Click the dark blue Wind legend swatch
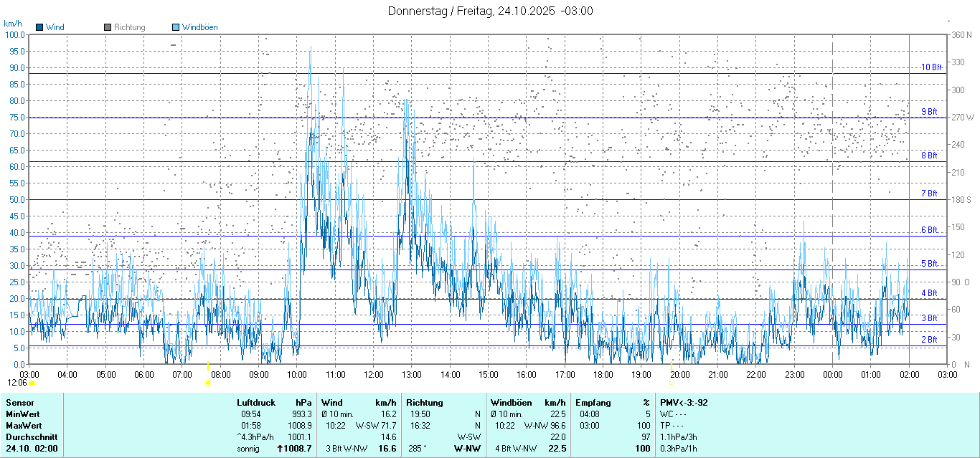 click(x=39, y=27)
